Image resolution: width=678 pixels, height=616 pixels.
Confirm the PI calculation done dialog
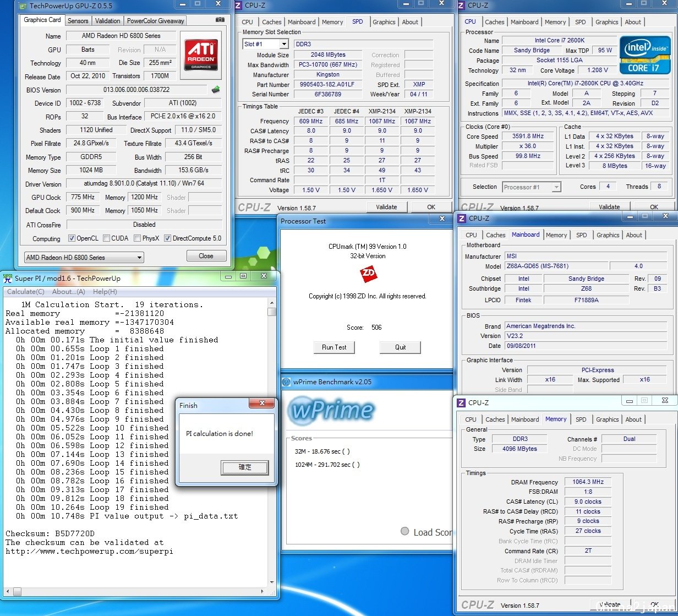tap(245, 467)
